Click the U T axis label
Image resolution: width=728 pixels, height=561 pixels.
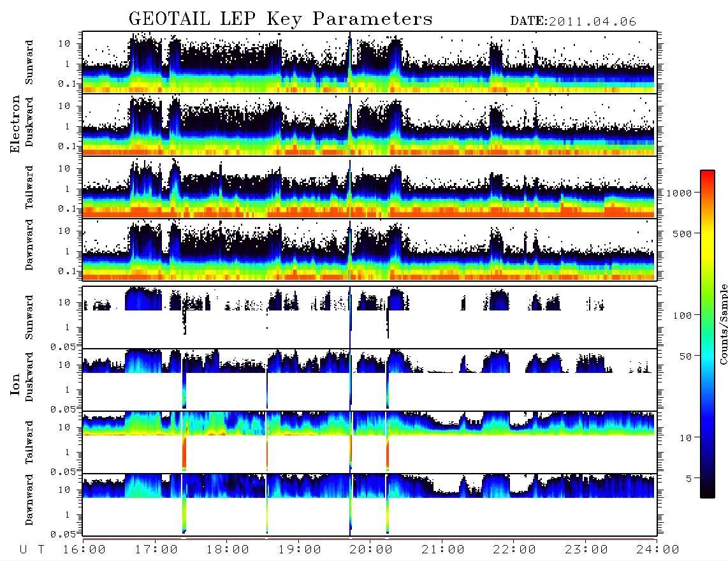32,550
